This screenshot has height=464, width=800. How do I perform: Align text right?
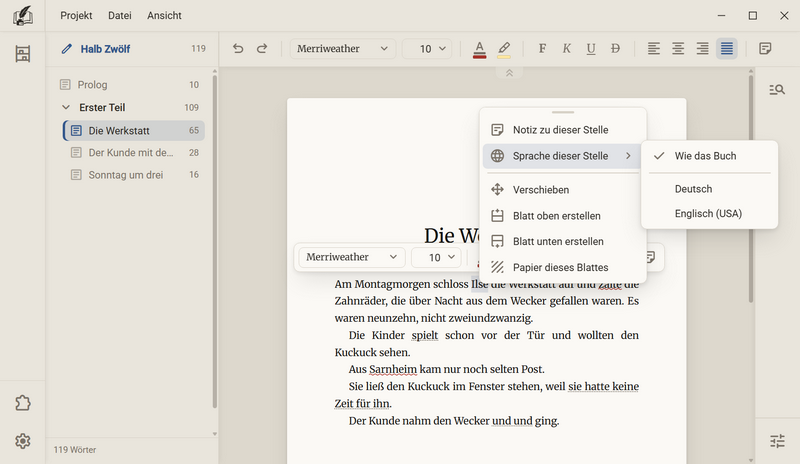pos(703,48)
